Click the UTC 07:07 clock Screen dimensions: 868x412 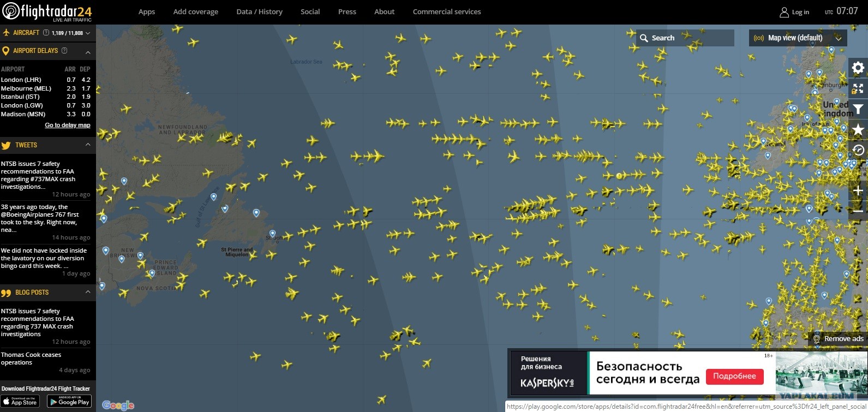tap(841, 11)
